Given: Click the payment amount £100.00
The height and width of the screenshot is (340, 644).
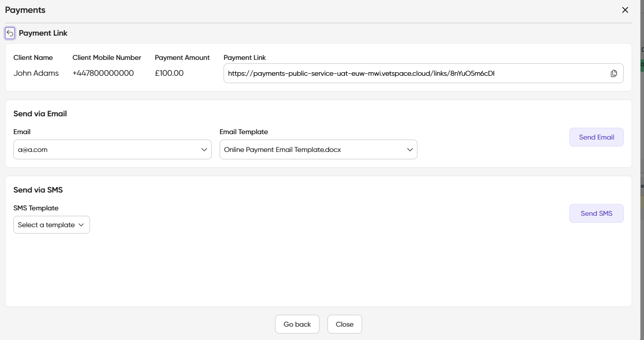Looking at the screenshot, I should pos(169,73).
